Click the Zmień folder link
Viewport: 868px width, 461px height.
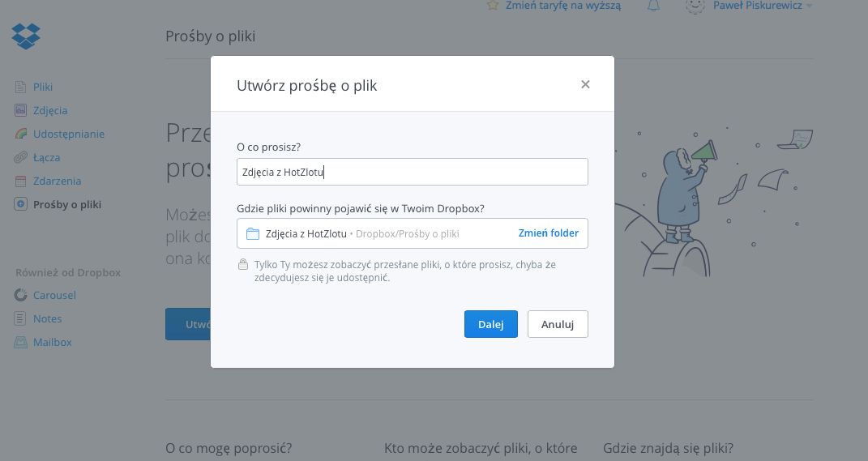[x=548, y=233]
